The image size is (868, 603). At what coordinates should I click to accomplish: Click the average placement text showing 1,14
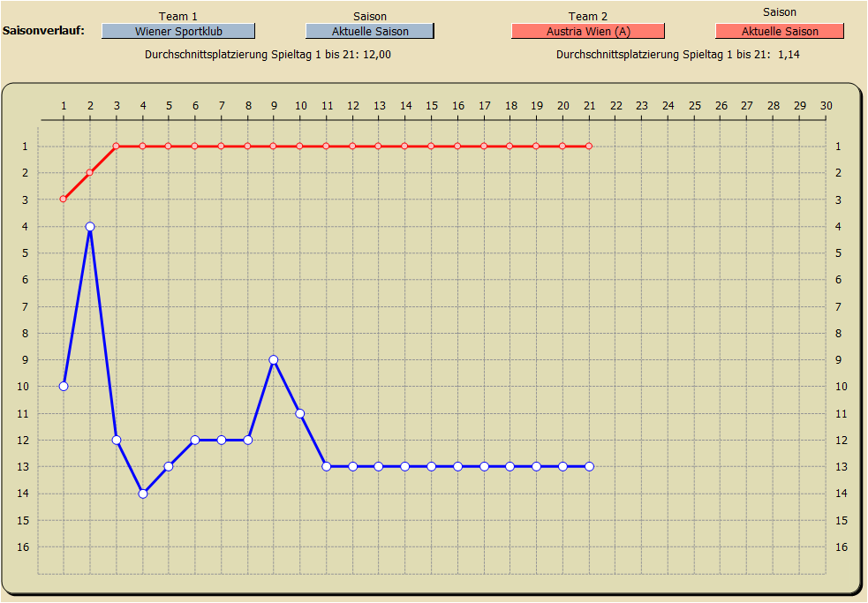tap(678, 54)
